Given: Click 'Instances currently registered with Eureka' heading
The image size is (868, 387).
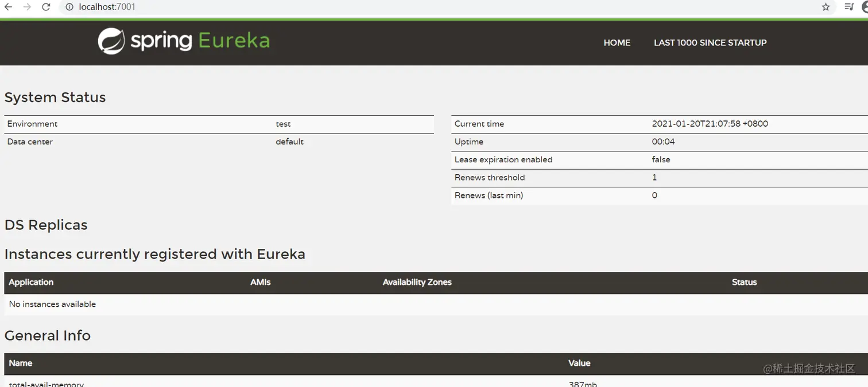Looking at the screenshot, I should tap(155, 254).
